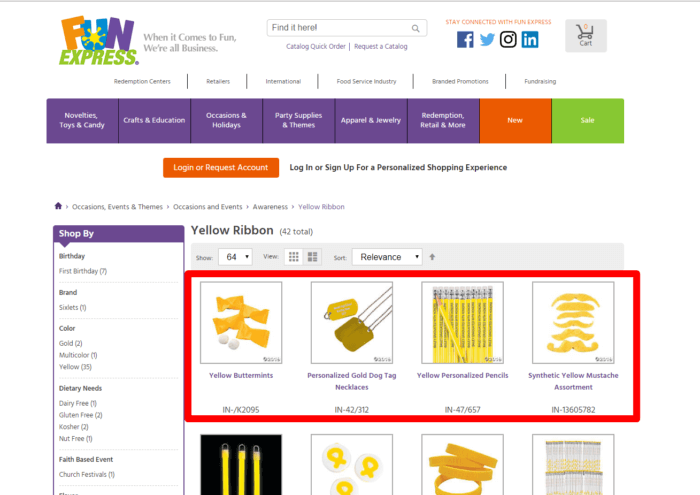The width and height of the screenshot is (700, 495).
Task: Click Login or Request Account button
Action: (221, 167)
